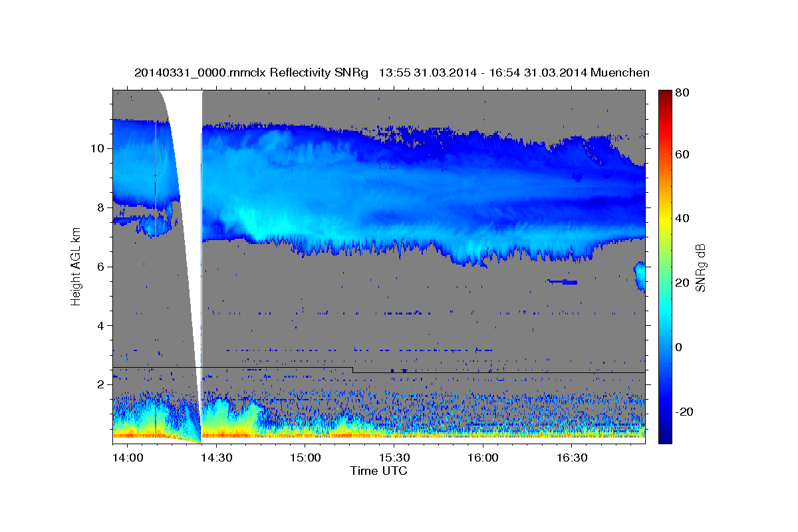Click the colorbar value -20
This screenshot has height=532, width=798.
click(x=686, y=412)
